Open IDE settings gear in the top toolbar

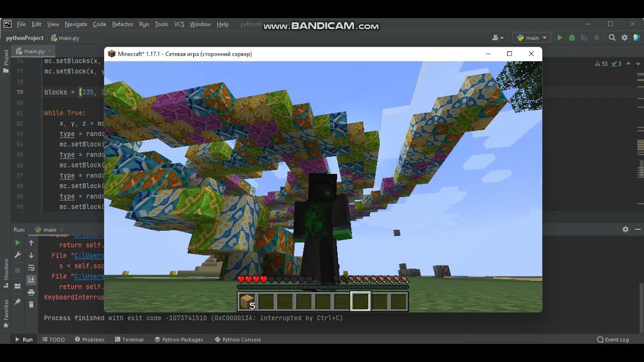624,38
